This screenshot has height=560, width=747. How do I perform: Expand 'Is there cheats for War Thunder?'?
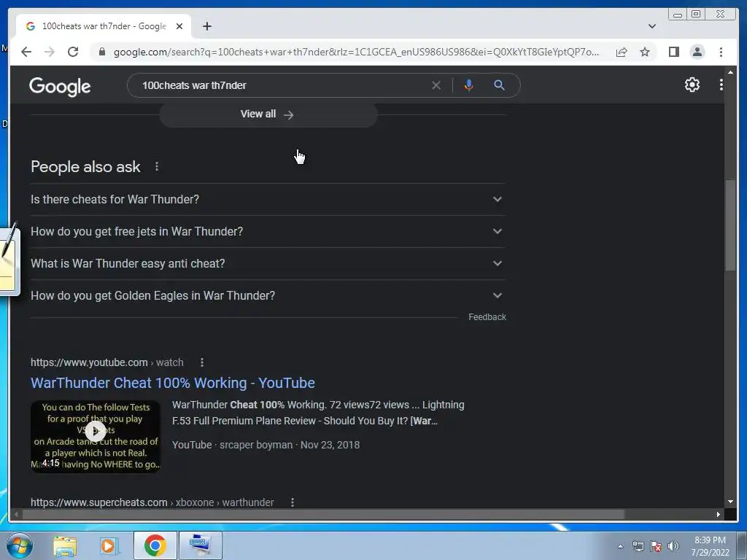coord(268,200)
